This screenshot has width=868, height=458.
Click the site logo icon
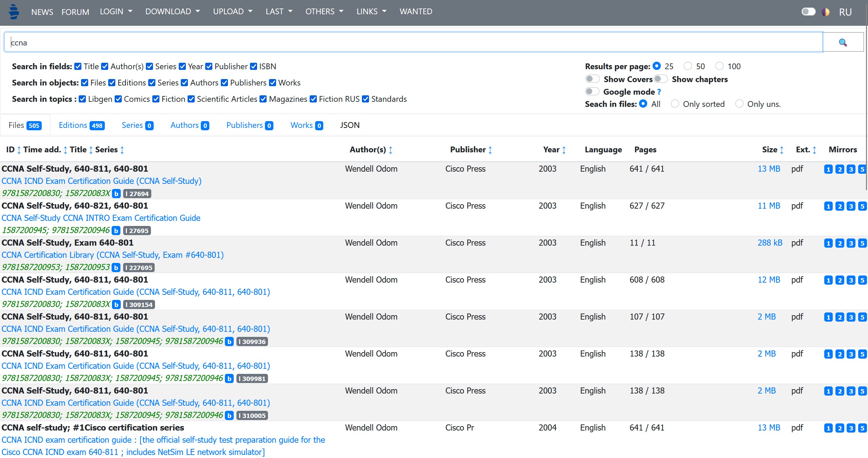(x=14, y=12)
